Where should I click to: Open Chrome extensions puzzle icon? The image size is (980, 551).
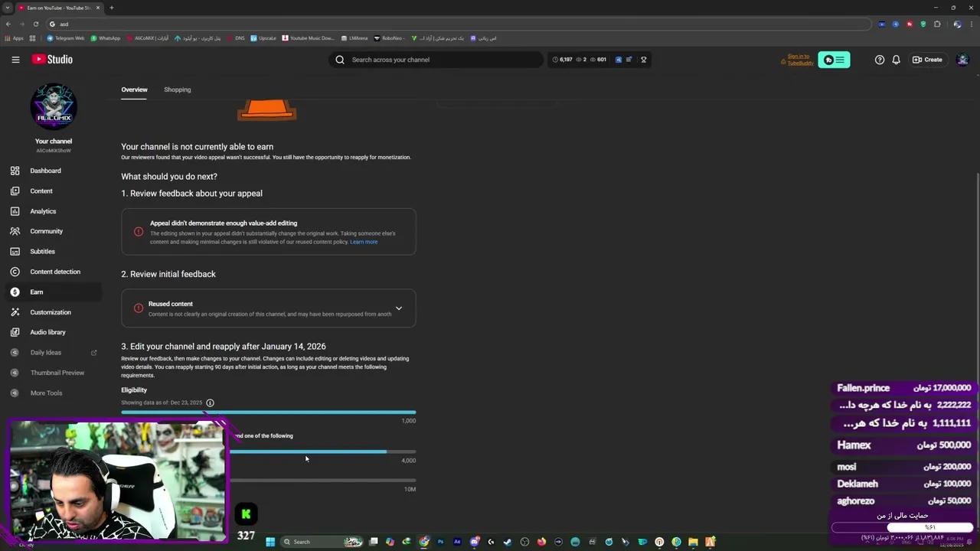937,24
